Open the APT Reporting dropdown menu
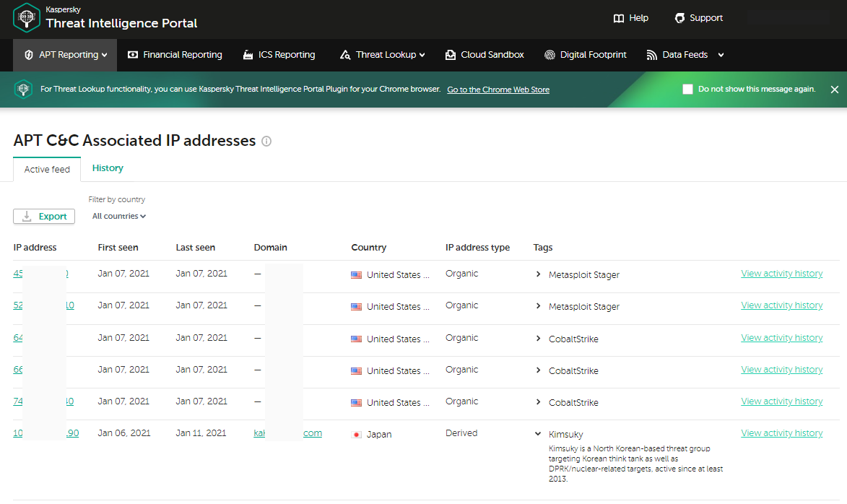The image size is (847, 504). [x=66, y=55]
